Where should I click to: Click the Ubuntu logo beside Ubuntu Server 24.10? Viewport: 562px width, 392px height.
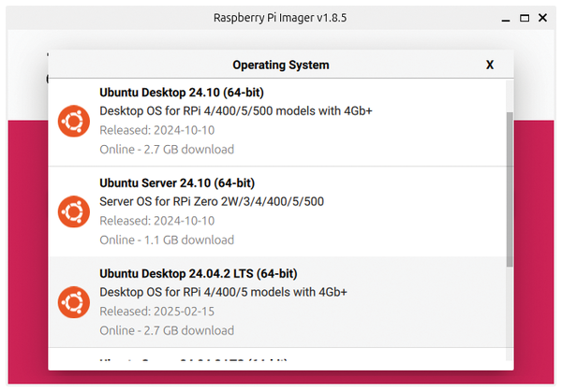click(73, 211)
